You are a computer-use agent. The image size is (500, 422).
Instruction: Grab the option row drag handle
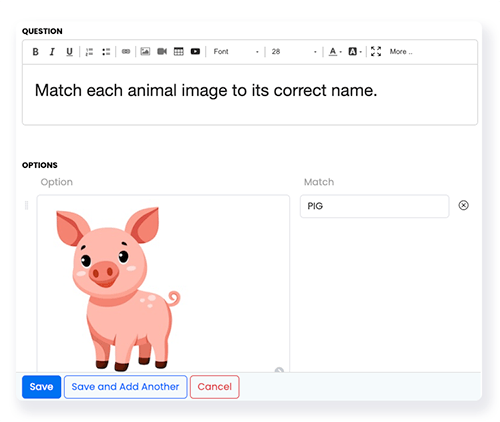(x=27, y=205)
